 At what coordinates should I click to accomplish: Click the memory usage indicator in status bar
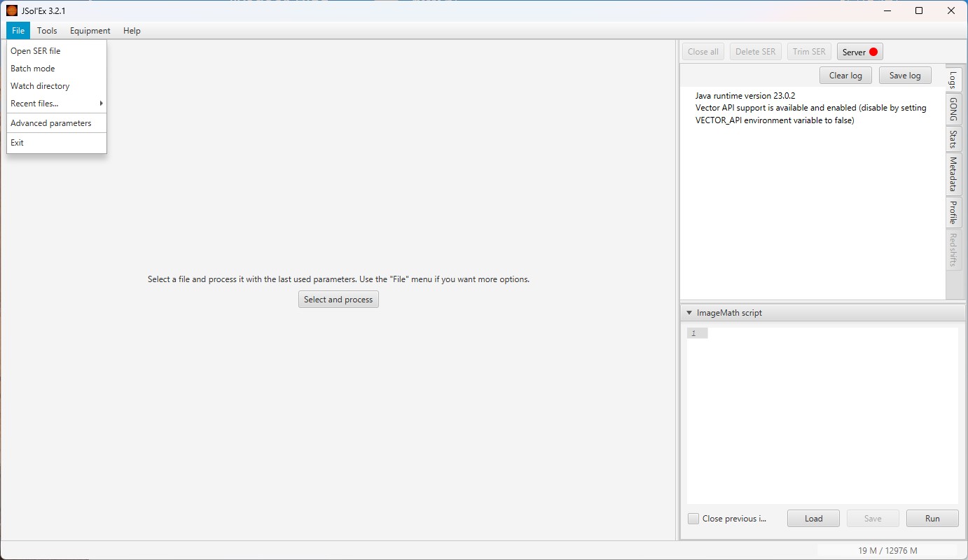[887, 551]
